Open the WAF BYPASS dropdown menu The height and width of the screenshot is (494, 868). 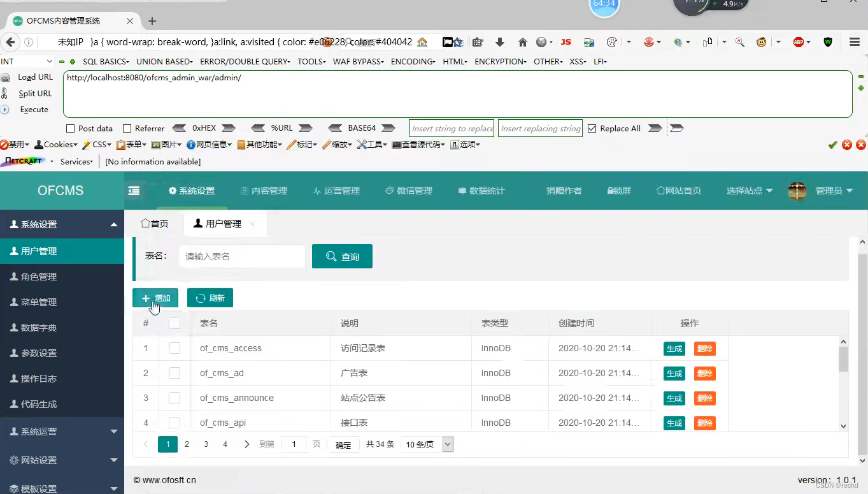(359, 62)
